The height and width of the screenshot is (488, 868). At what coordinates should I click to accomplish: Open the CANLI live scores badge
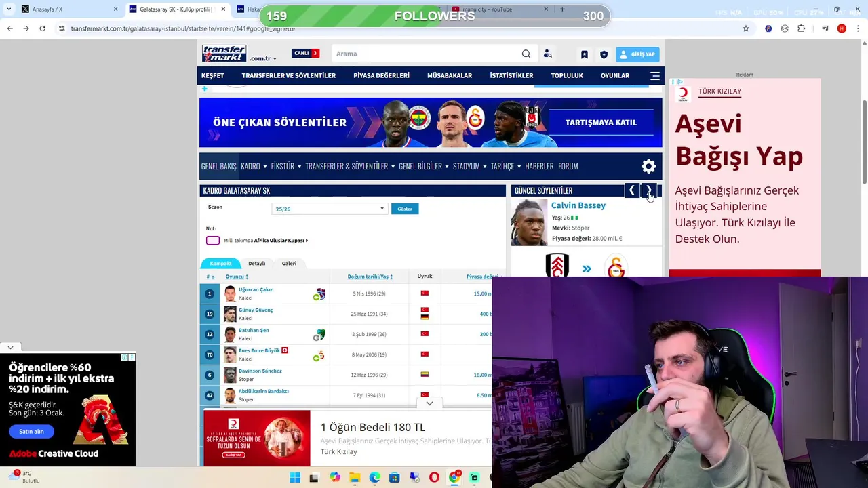[x=306, y=53]
